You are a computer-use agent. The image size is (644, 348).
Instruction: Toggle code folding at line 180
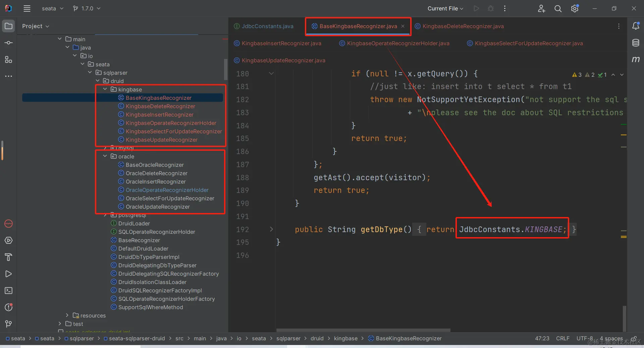pos(271,74)
